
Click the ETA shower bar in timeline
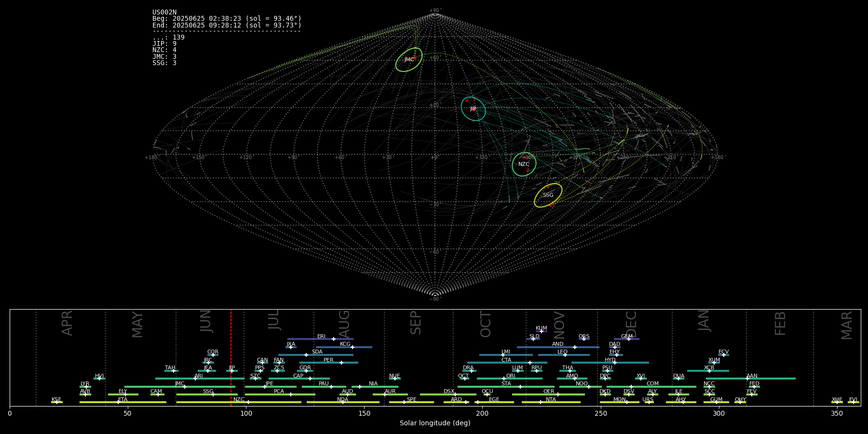(x=123, y=402)
